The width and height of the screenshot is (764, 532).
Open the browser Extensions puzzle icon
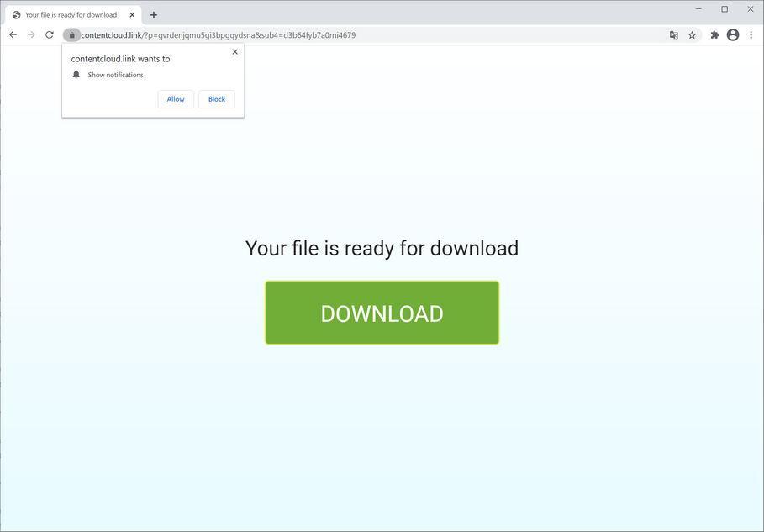714,34
